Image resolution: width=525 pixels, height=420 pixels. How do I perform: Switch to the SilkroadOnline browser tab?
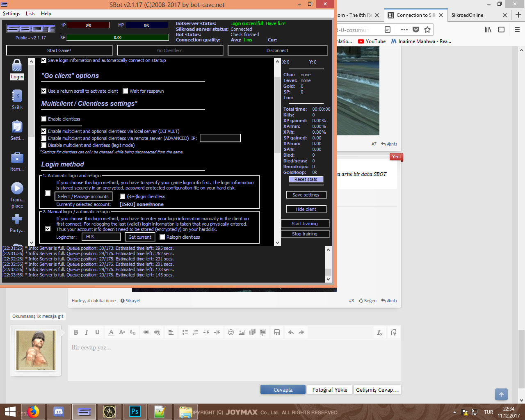pos(468,15)
